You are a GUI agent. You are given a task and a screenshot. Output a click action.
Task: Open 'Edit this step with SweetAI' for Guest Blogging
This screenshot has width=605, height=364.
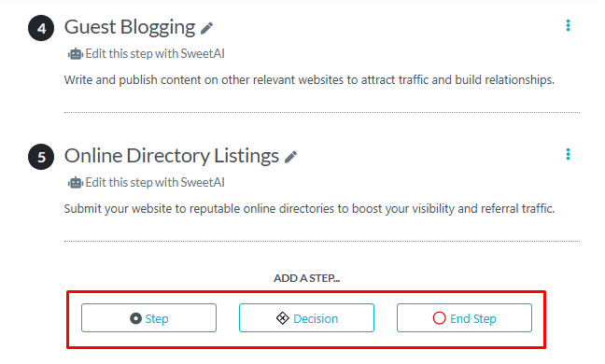155,53
